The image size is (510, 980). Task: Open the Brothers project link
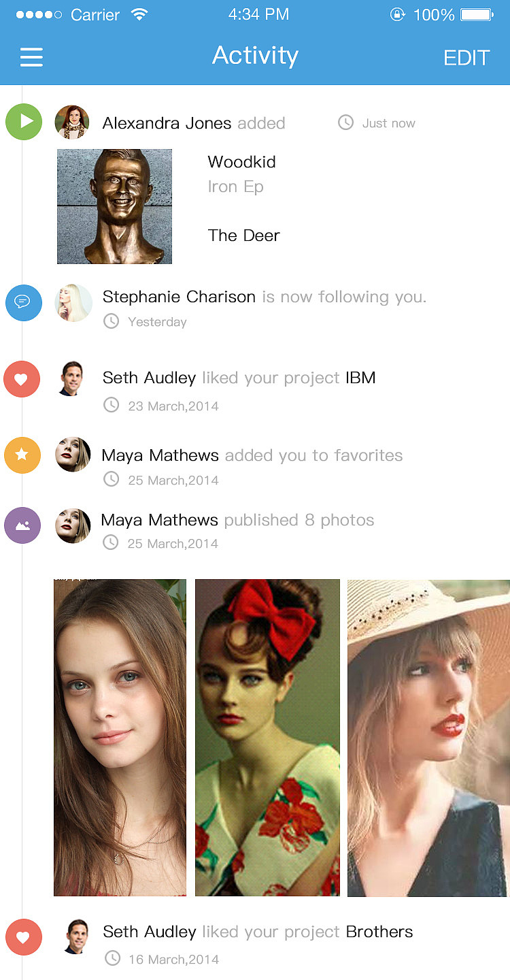pyautogui.click(x=379, y=932)
